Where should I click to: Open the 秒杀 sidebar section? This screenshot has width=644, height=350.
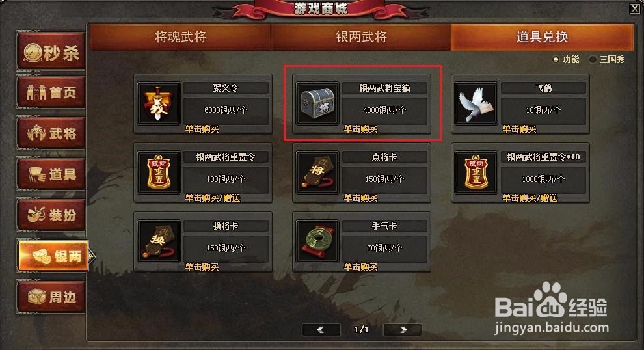coord(51,53)
